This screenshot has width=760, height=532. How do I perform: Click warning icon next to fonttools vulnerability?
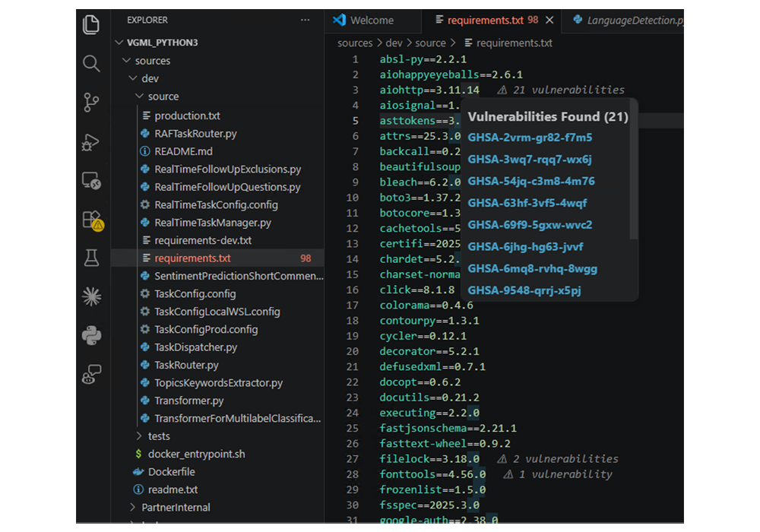[x=508, y=474]
